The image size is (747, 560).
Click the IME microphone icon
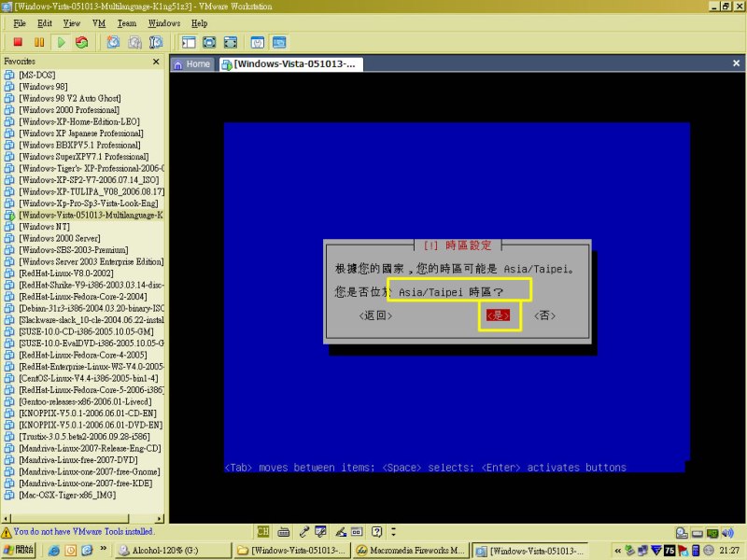(304, 531)
